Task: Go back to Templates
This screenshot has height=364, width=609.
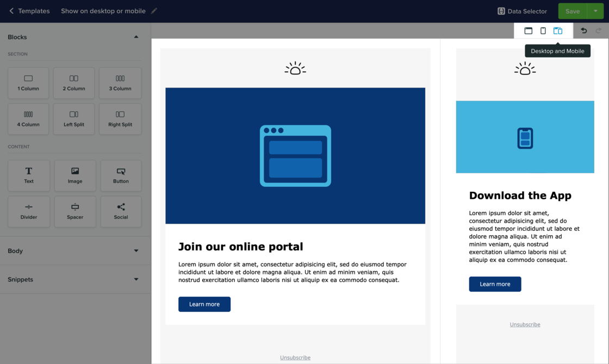Action: pyautogui.click(x=29, y=11)
